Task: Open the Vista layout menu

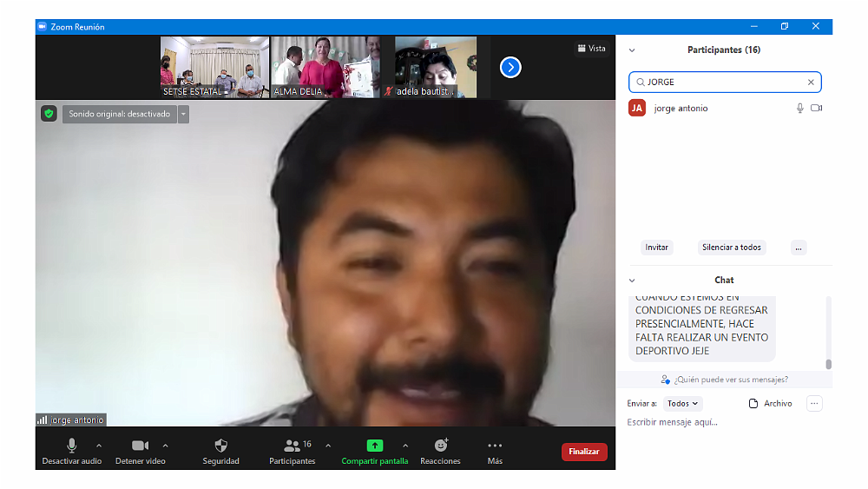Action: point(591,49)
